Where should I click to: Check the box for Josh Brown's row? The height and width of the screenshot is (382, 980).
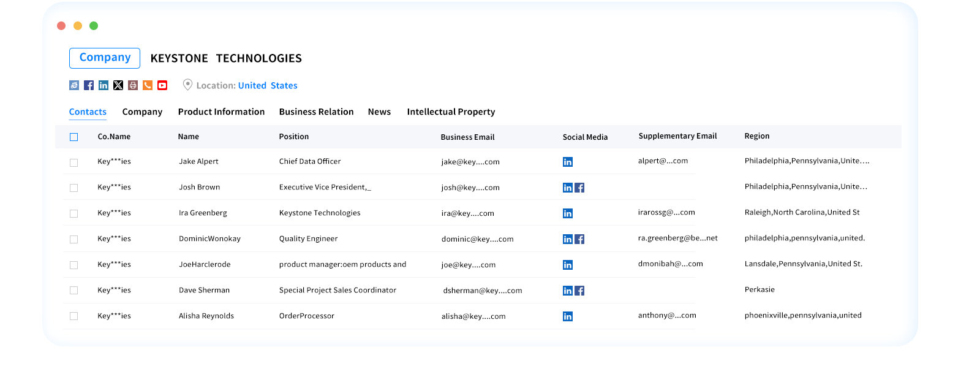coord(74,188)
